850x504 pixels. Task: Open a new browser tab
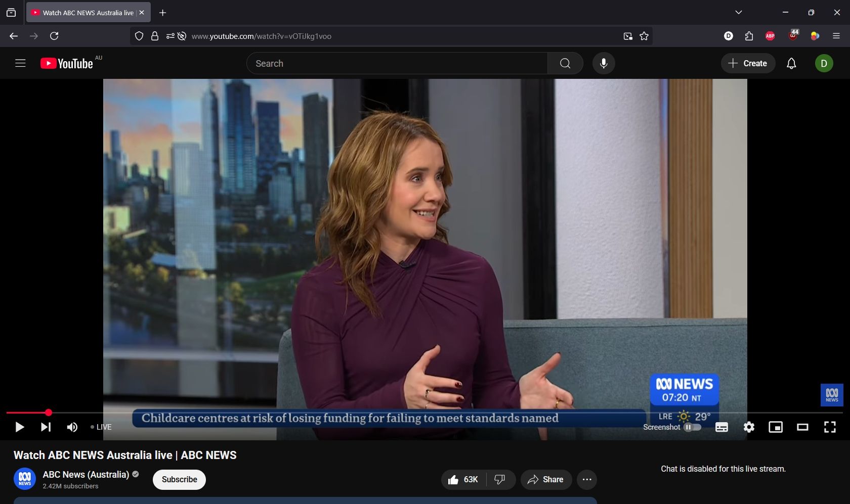pyautogui.click(x=163, y=13)
